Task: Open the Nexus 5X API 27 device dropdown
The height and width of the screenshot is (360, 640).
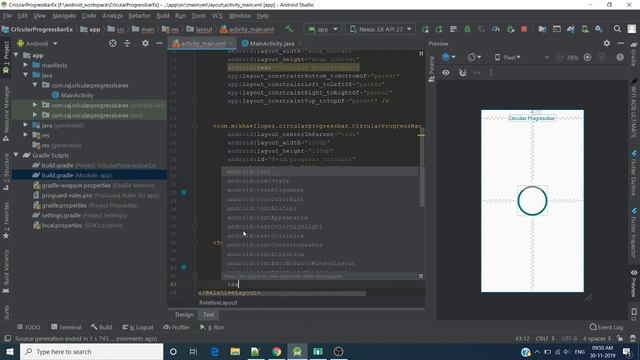Action: (381, 29)
